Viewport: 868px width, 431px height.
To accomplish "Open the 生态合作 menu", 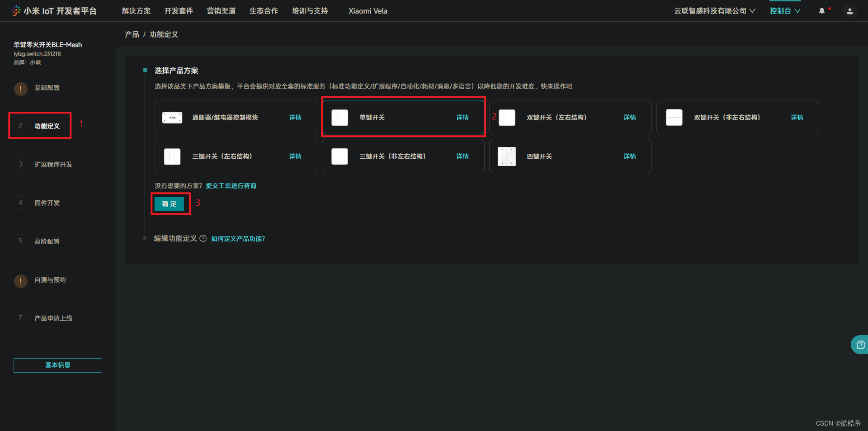I will [x=264, y=11].
